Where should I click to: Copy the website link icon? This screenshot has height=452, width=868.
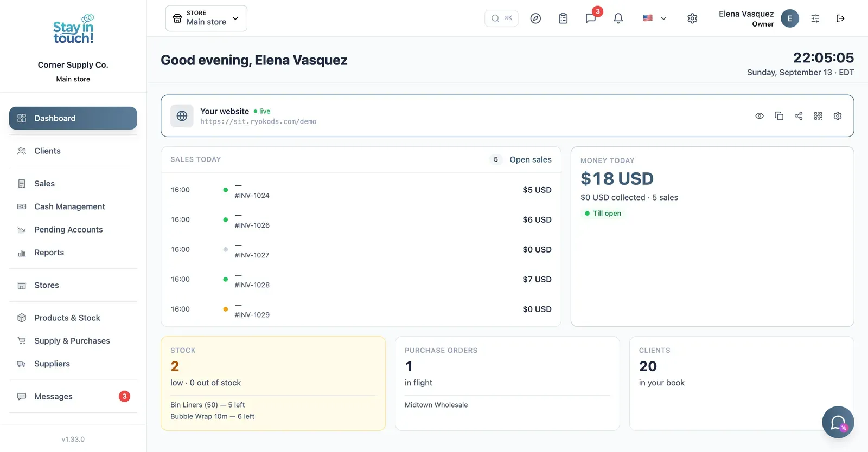(779, 116)
